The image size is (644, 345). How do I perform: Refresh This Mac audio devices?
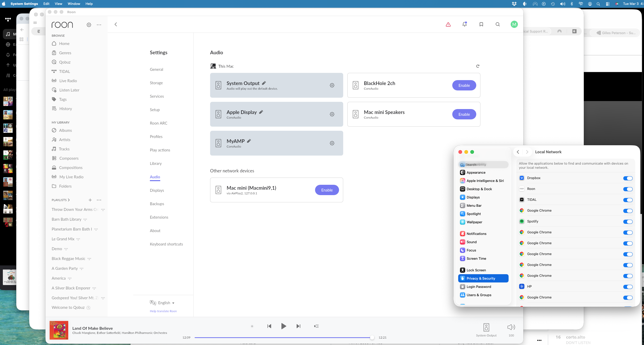(x=478, y=66)
